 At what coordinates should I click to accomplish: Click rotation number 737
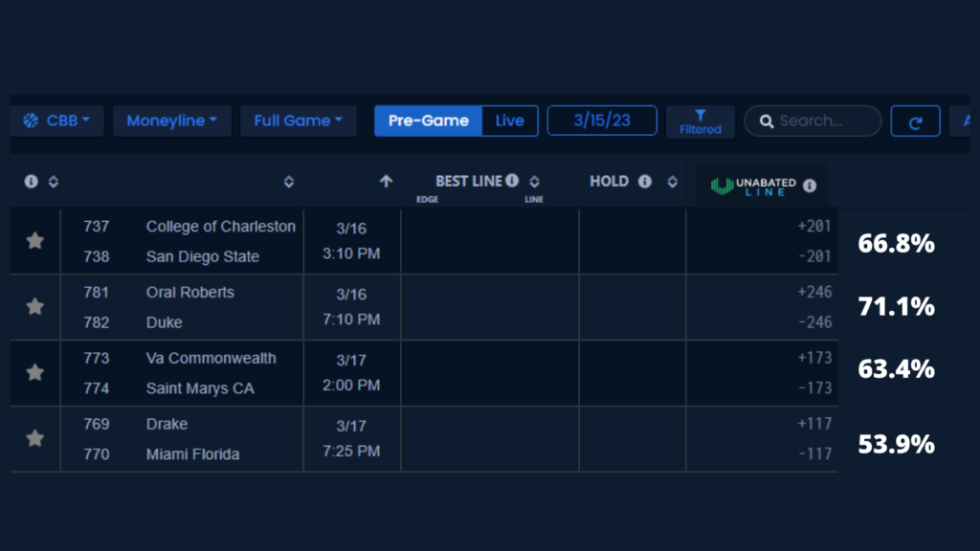coord(97,226)
